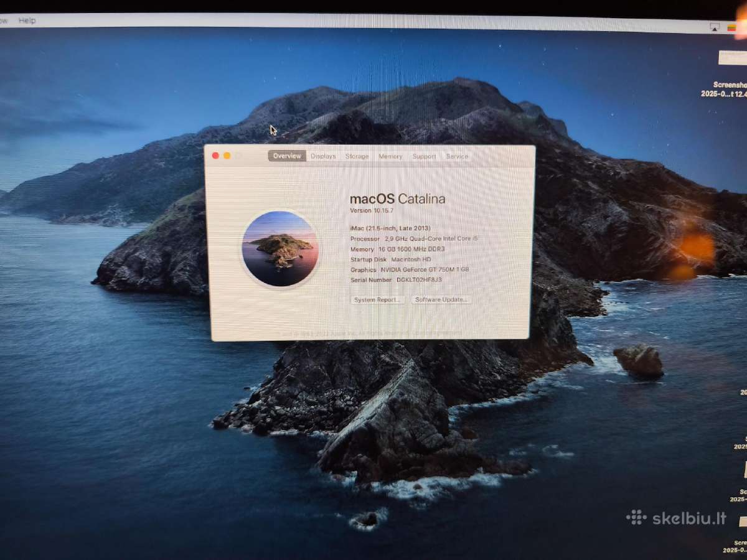The height and width of the screenshot is (560, 747).
Task: Close the About This Mac window
Action: click(x=215, y=156)
